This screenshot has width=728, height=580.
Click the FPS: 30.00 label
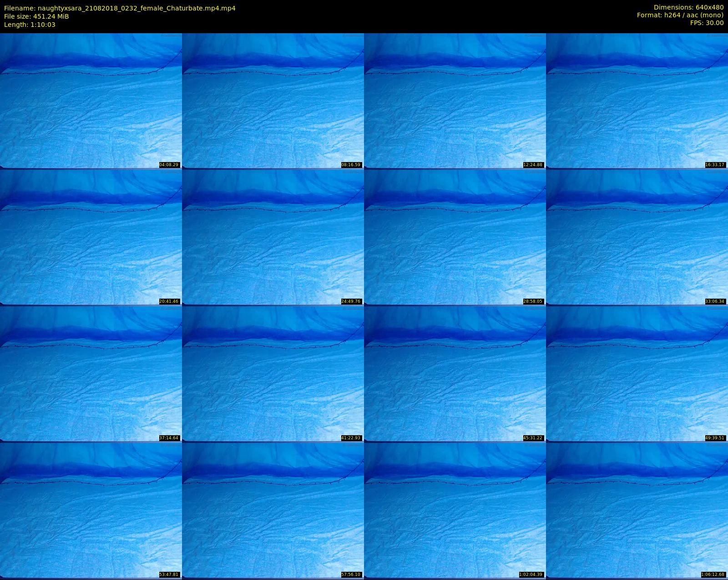[x=707, y=23]
